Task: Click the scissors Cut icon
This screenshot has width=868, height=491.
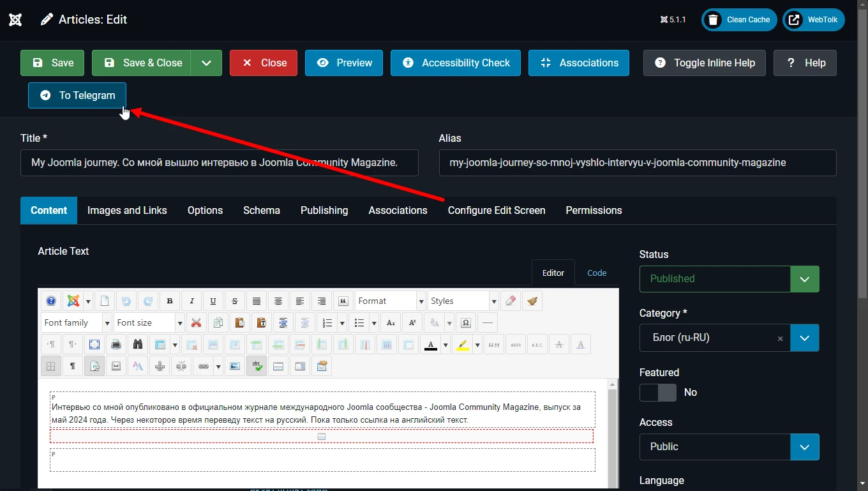Action: 196,322
